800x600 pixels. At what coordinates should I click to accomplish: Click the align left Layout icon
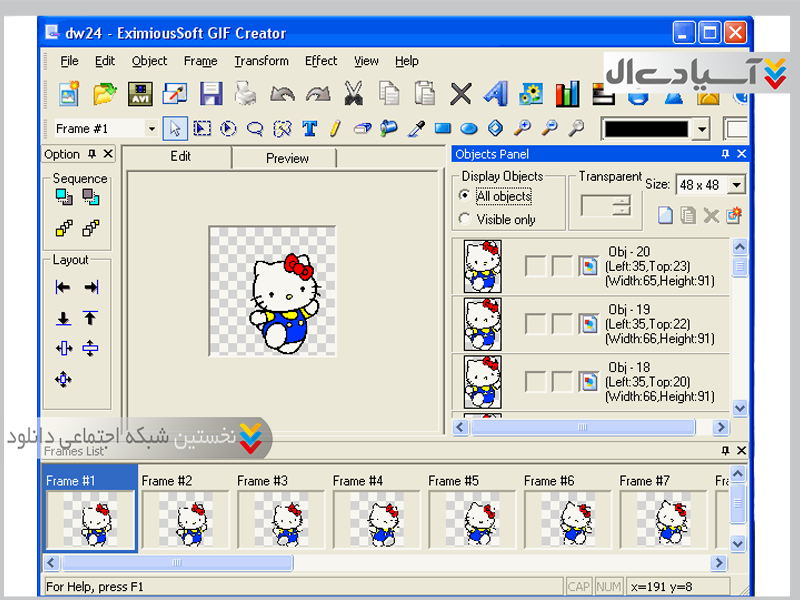click(x=63, y=288)
